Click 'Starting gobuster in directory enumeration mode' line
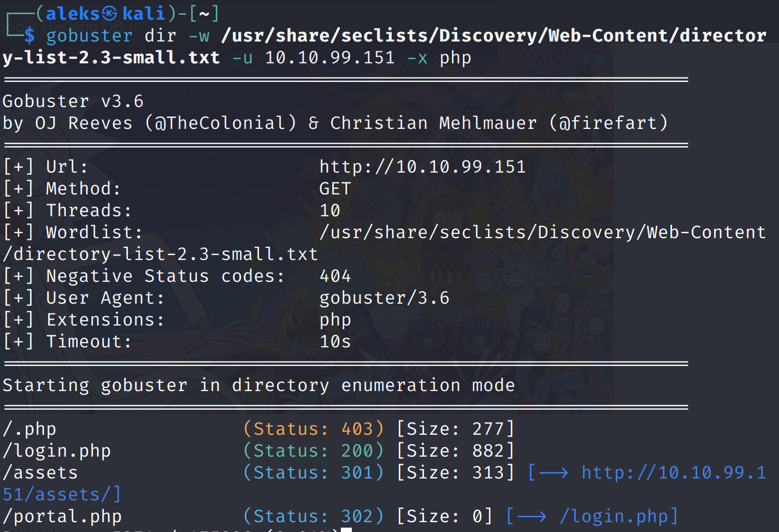 (x=259, y=386)
